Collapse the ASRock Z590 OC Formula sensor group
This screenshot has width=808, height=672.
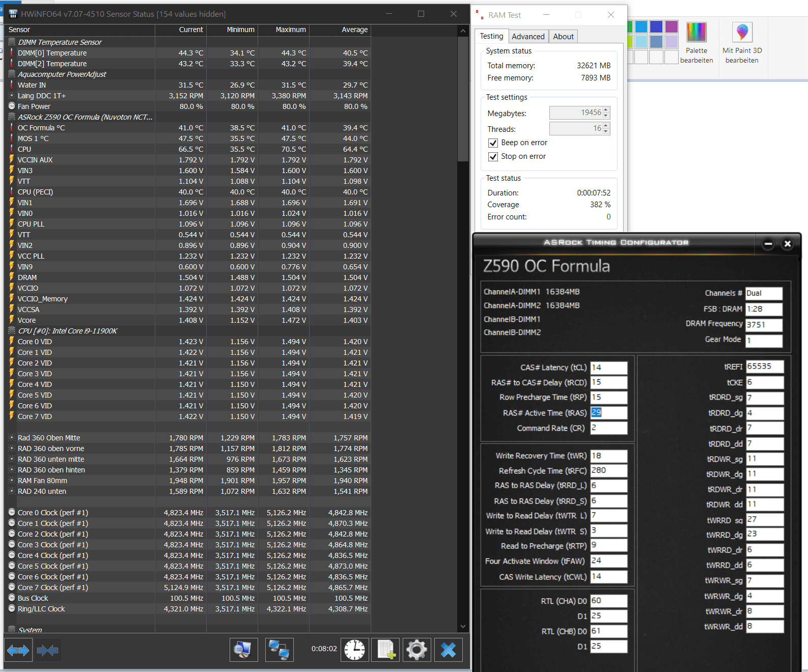click(x=12, y=117)
